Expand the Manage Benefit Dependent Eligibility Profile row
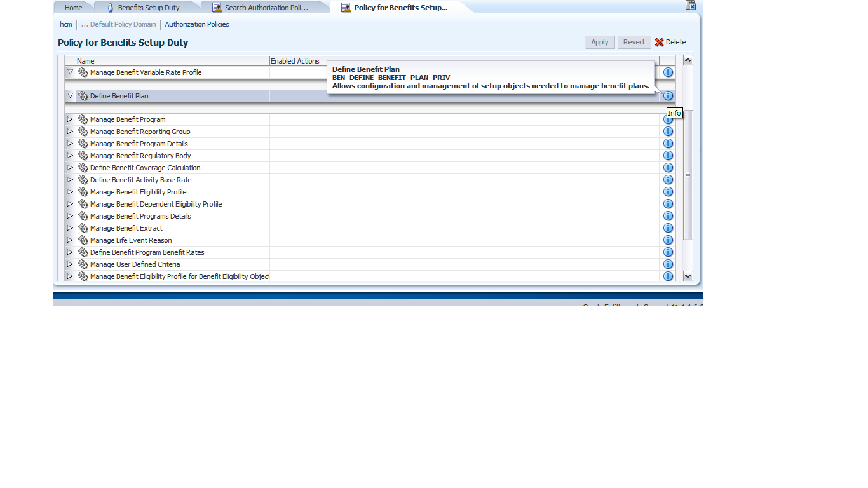 (69, 204)
